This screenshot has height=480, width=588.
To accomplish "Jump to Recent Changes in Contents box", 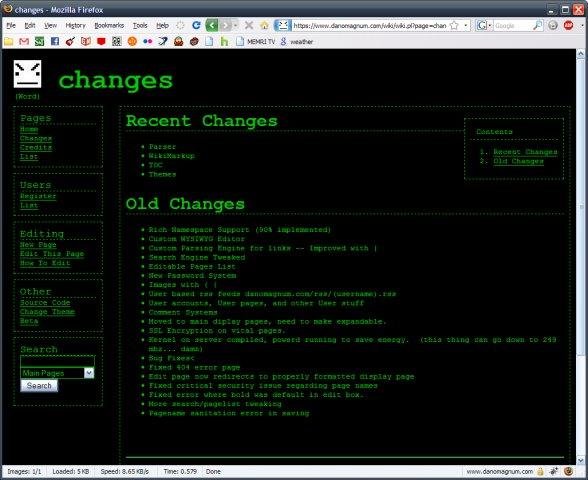I will click(x=525, y=152).
